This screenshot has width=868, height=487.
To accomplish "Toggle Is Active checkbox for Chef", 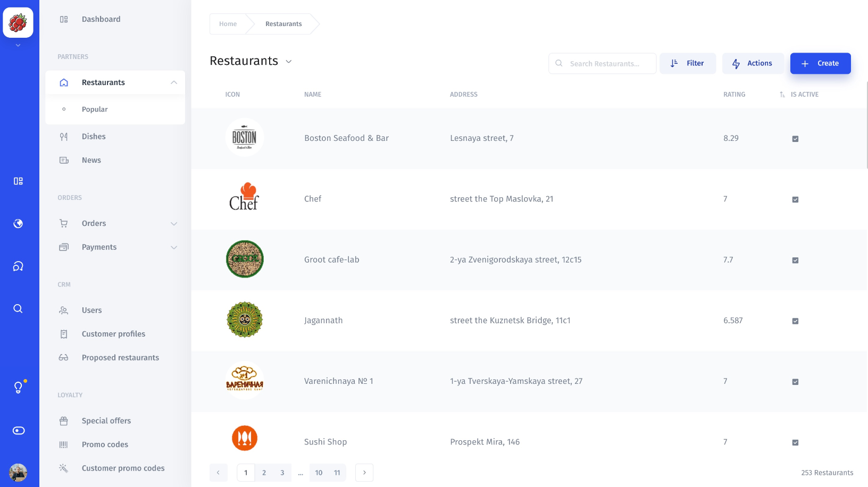I will point(795,200).
